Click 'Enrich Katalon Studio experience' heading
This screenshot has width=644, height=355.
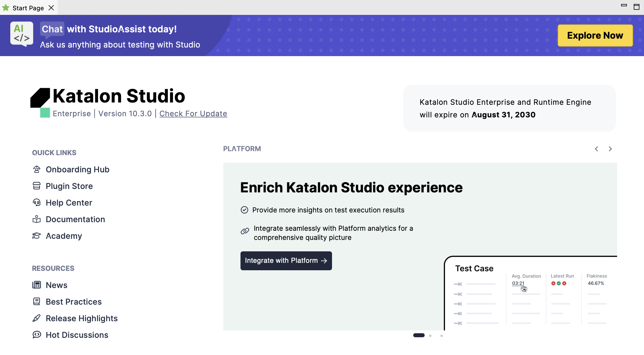351,188
